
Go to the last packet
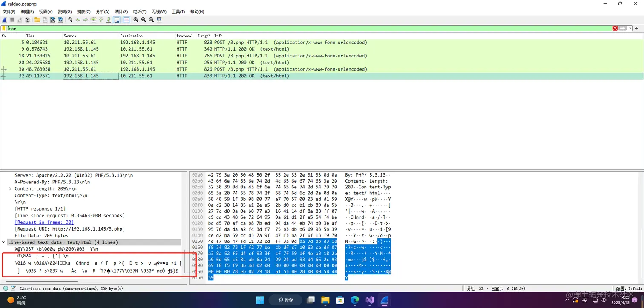click(x=109, y=20)
